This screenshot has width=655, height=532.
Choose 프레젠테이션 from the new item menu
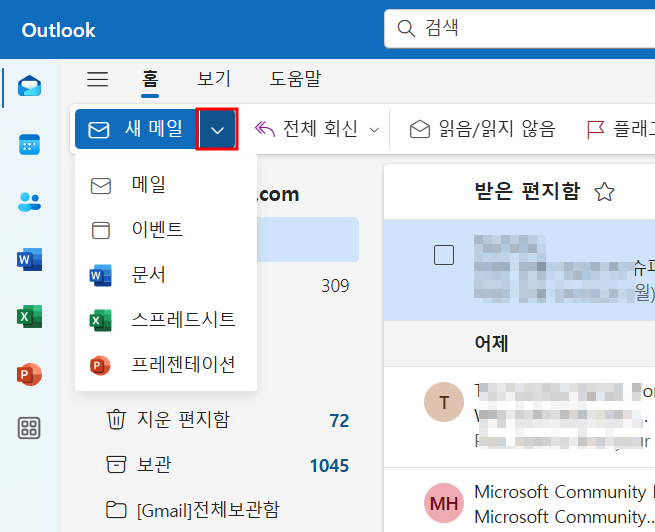(x=166, y=365)
